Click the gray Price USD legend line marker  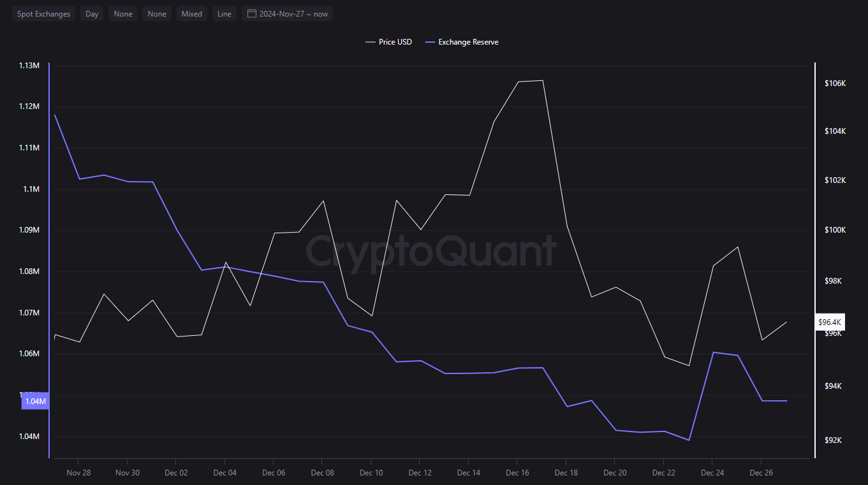tap(372, 41)
